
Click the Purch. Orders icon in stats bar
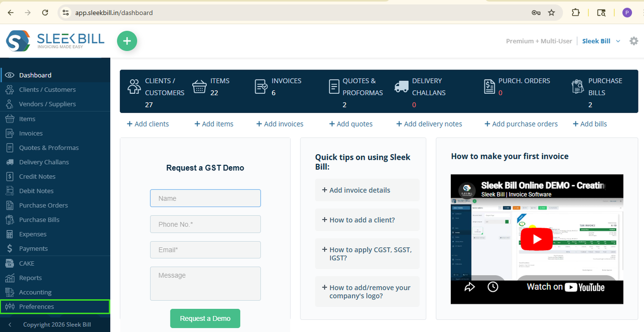coord(489,87)
